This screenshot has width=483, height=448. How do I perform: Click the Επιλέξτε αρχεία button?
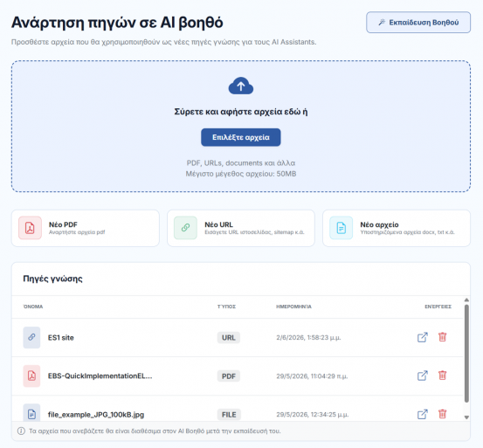[241, 137]
